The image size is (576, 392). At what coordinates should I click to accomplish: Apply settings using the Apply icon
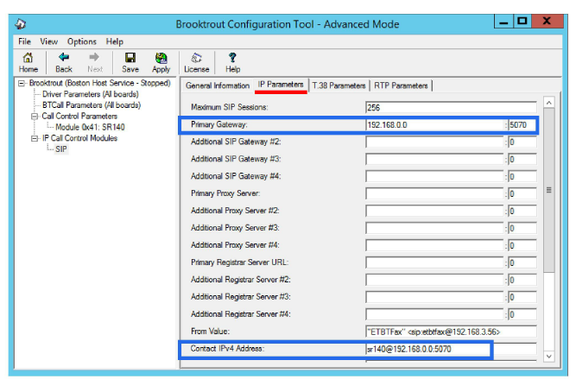point(161,63)
